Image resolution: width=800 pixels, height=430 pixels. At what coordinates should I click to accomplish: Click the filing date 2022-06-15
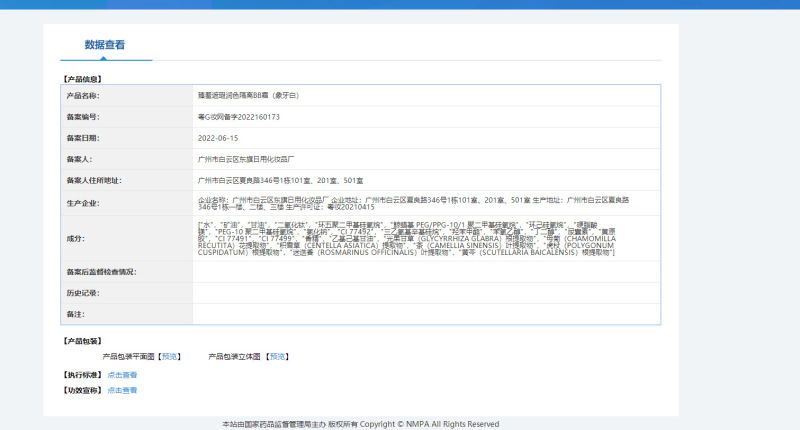[x=218, y=138]
